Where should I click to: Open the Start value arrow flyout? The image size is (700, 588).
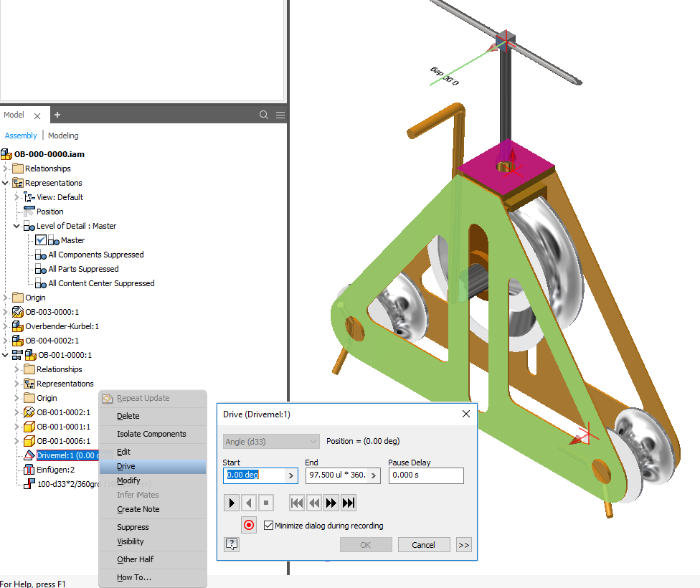[290, 475]
